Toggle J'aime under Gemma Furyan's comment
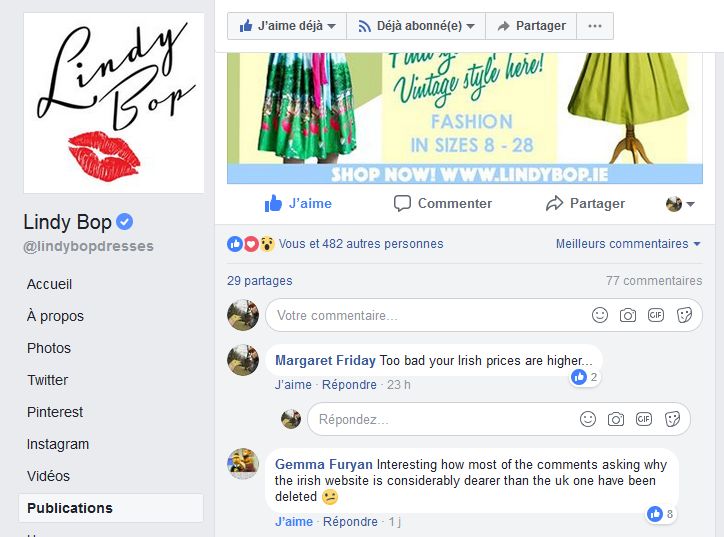724x537 pixels. 294,522
